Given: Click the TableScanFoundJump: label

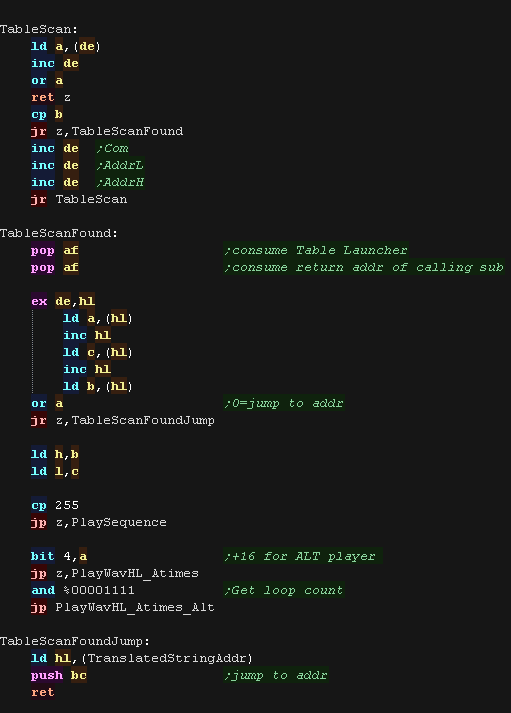Looking at the screenshot, I should coord(75,641).
